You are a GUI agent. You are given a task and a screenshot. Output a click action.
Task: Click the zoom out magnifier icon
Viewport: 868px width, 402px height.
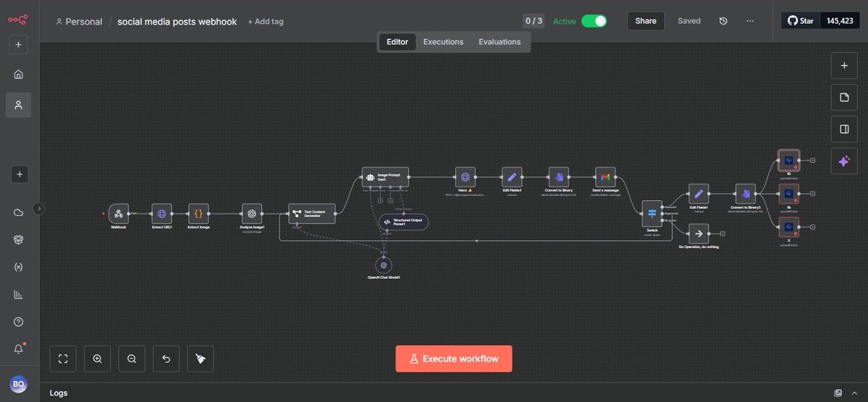coord(132,359)
